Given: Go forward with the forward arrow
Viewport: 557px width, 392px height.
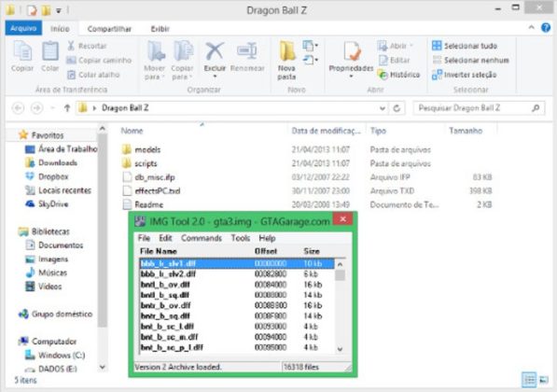Looking at the screenshot, I should [x=37, y=107].
